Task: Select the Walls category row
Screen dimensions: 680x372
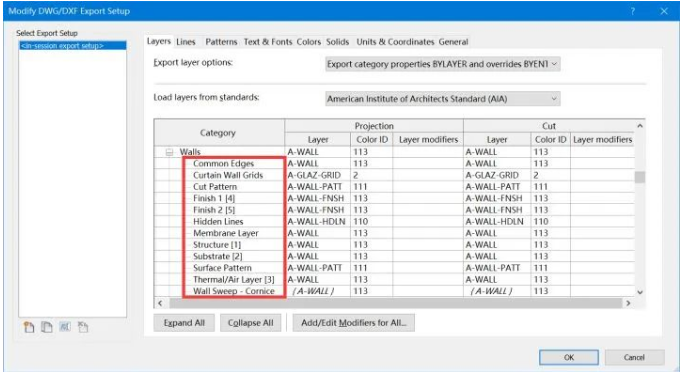Action: click(x=394, y=152)
